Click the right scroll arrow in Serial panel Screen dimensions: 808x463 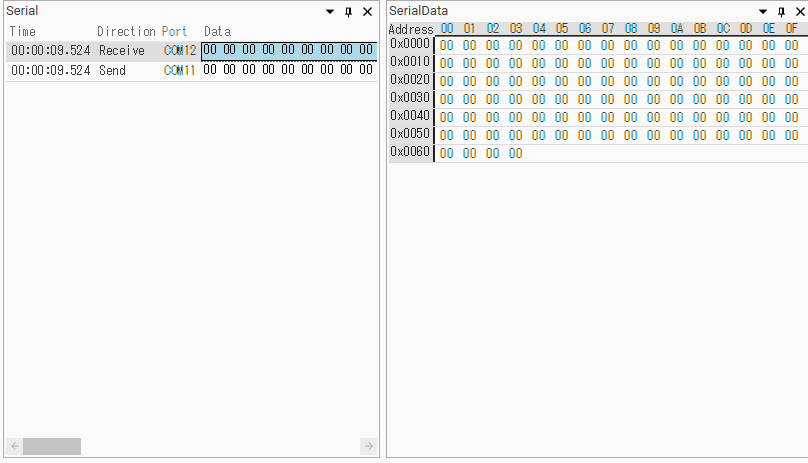[368, 446]
